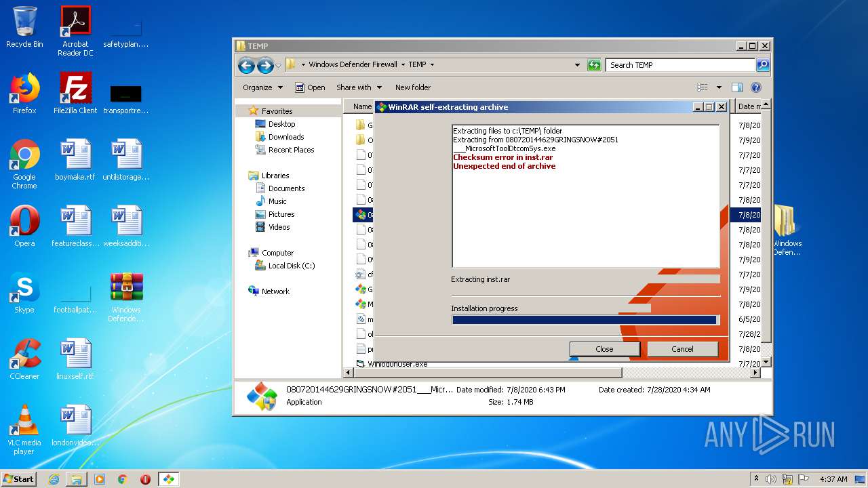The width and height of the screenshot is (868, 488).
Task: Refresh the TEMP folder address bar
Action: coord(594,65)
